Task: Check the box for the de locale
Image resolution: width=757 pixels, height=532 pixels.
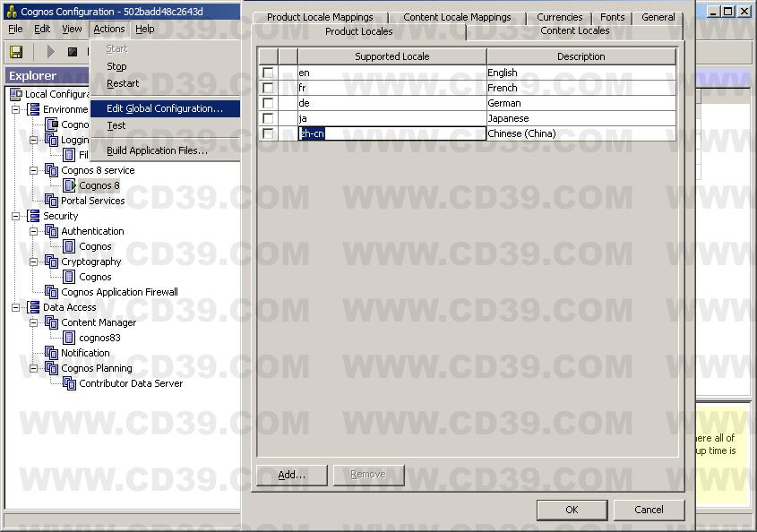Action: click(268, 103)
